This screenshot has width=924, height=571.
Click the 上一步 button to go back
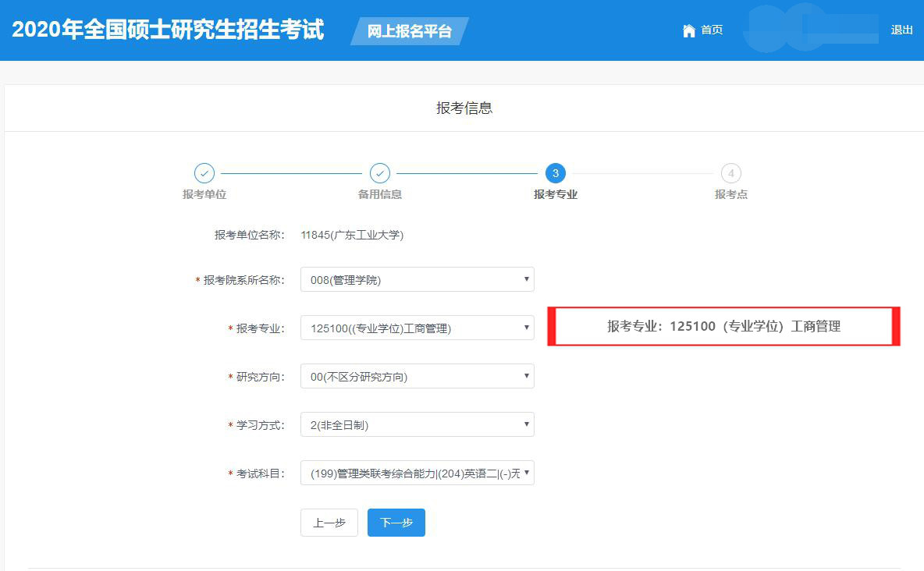click(x=329, y=523)
